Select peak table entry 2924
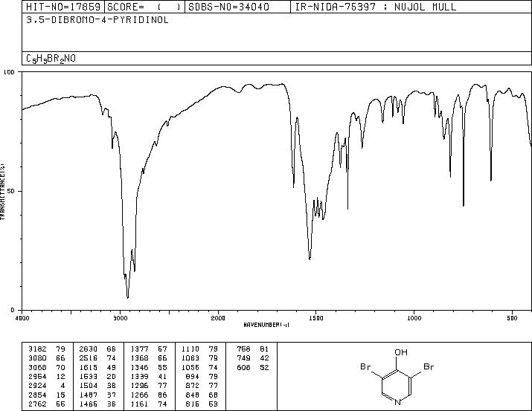Viewport: 532px width, 411px height. point(47,386)
